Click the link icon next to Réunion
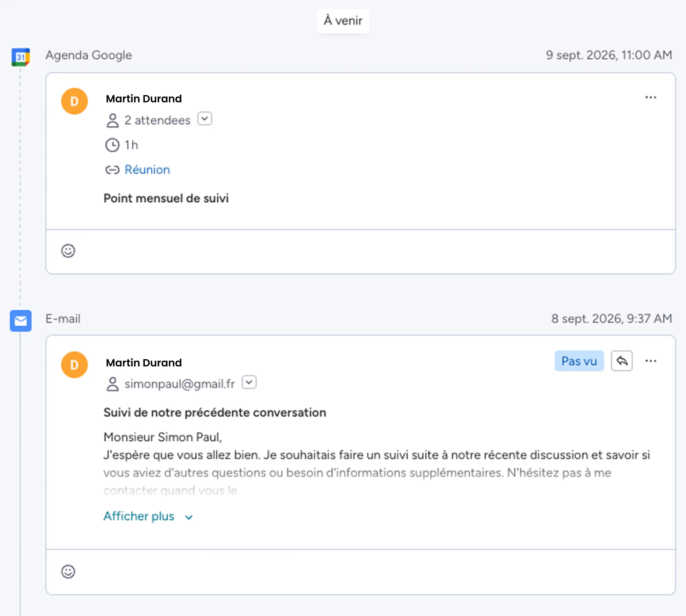Screen dimensions: 686x616 pos(112,170)
